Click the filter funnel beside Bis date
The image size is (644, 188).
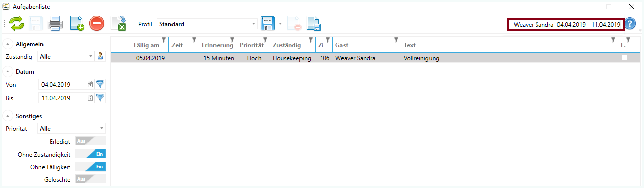click(100, 98)
